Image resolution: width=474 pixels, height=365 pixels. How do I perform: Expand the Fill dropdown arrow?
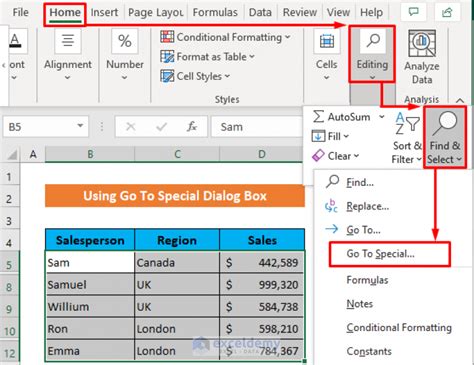tap(346, 136)
